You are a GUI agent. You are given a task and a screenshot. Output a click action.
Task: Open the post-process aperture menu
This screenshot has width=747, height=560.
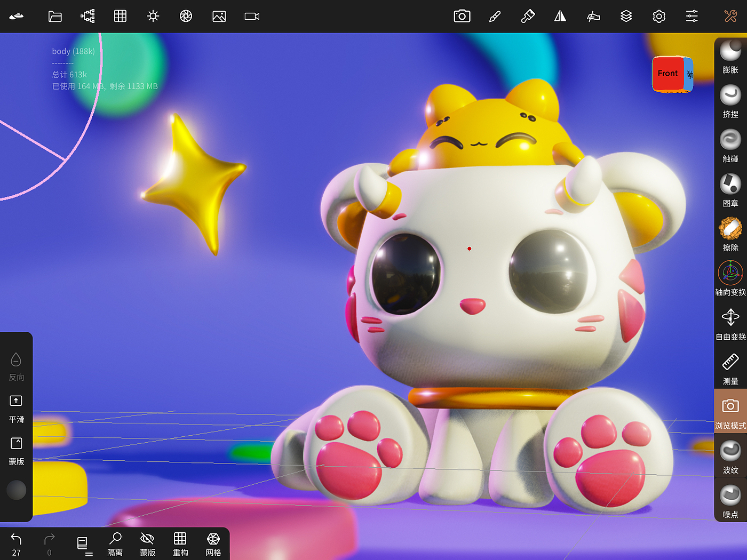coord(186,17)
